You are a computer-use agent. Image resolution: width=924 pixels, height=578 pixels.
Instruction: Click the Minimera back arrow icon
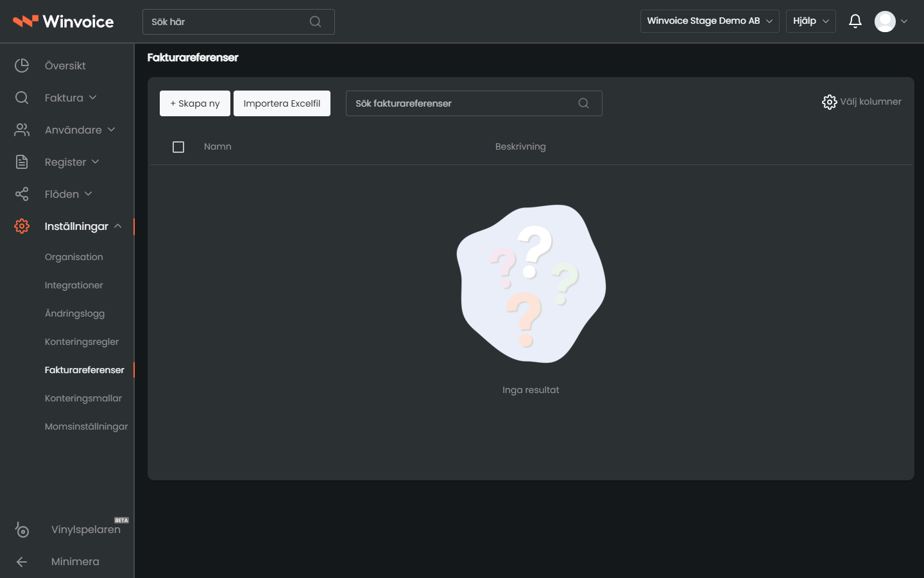pos(22,561)
